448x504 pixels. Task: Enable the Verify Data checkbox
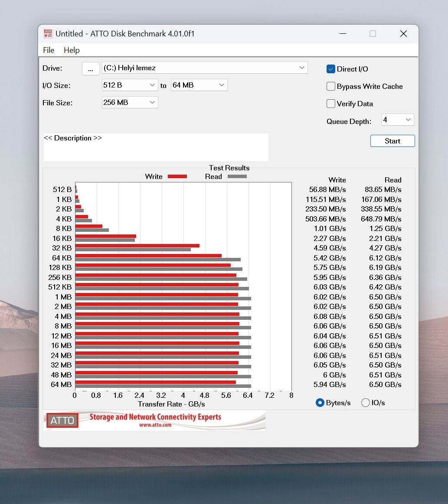point(330,104)
